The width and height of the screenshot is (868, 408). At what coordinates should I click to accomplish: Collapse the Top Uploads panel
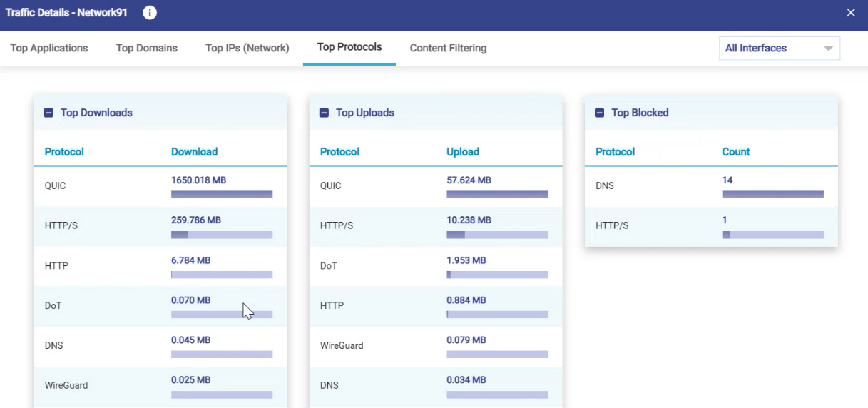click(324, 113)
